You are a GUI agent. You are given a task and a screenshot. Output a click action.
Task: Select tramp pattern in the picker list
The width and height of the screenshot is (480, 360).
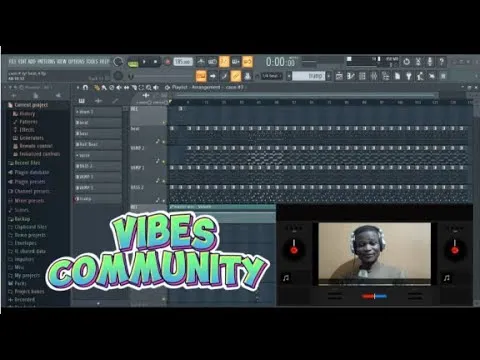[97, 199]
